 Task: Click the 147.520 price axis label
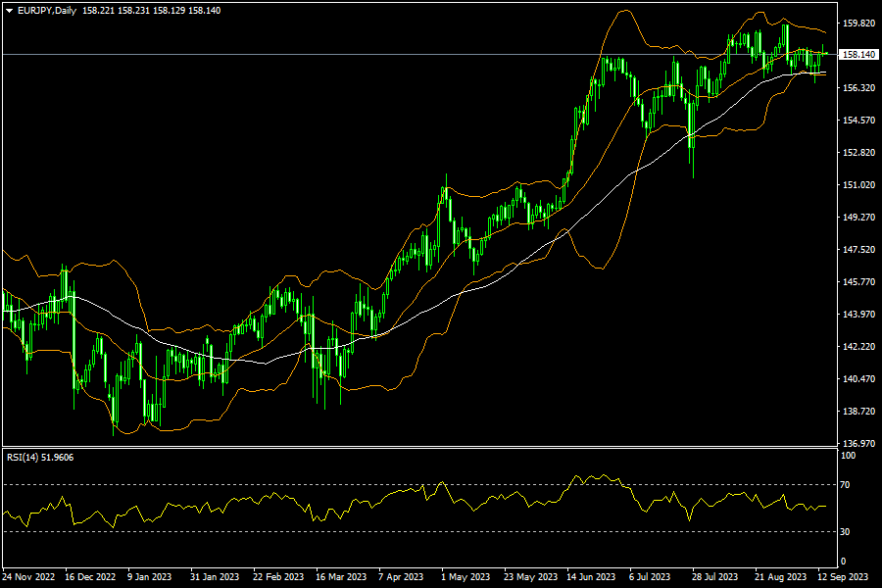[x=859, y=249]
